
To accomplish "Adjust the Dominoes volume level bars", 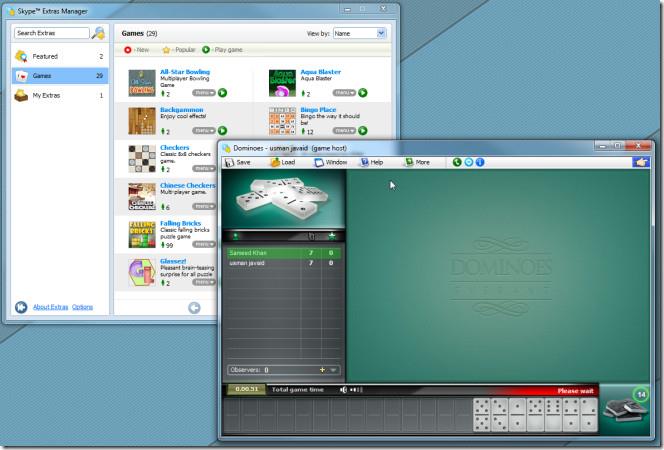I will (x=356, y=390).
